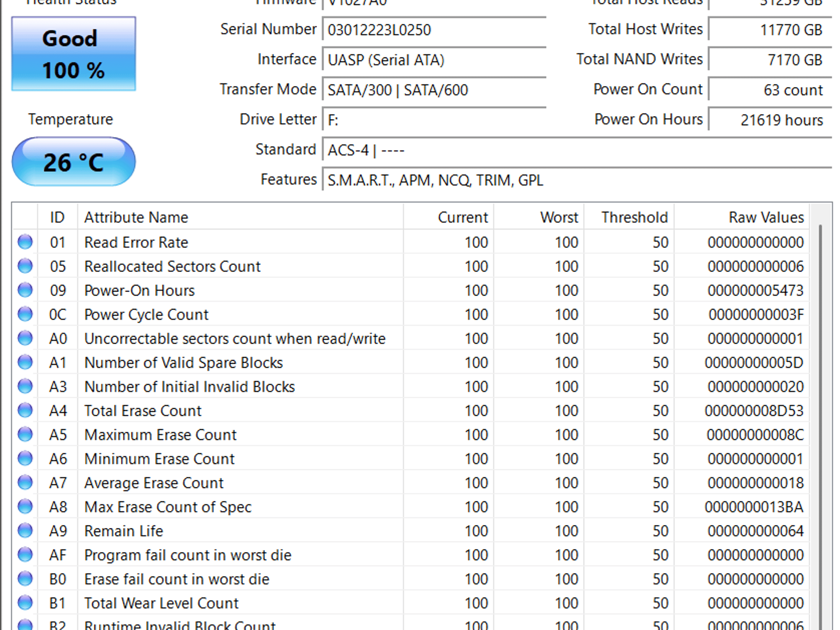The height and width of the screenshot is (630, 840).
Task: Click the Power On Hours value 21619 hours
Action: tap(770, 120)
